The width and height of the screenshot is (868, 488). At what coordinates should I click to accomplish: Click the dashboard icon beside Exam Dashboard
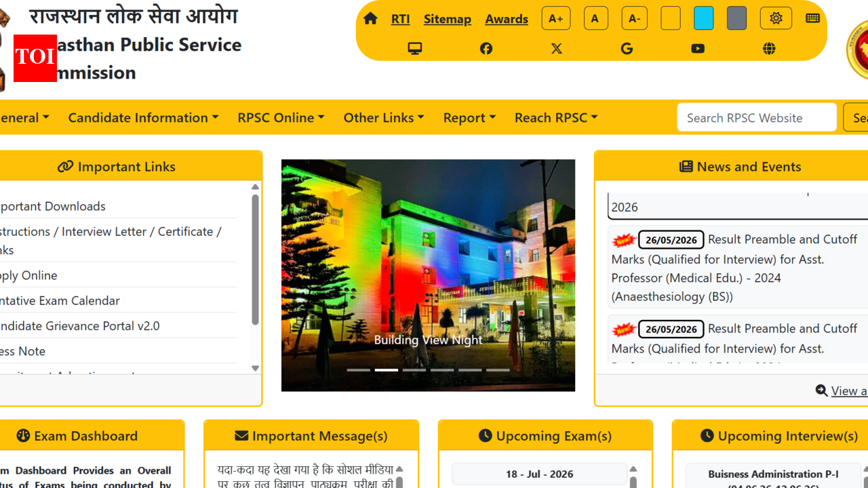pos(23,436)
